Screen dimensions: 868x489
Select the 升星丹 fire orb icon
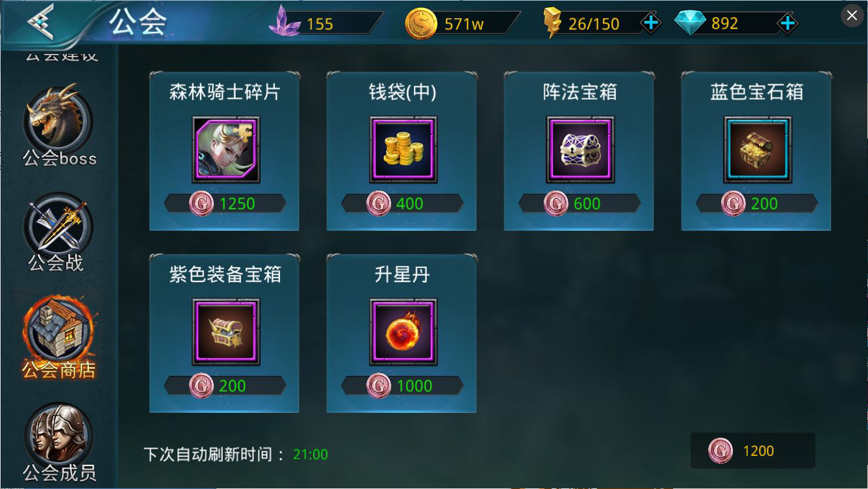click(x=403, y=332)
